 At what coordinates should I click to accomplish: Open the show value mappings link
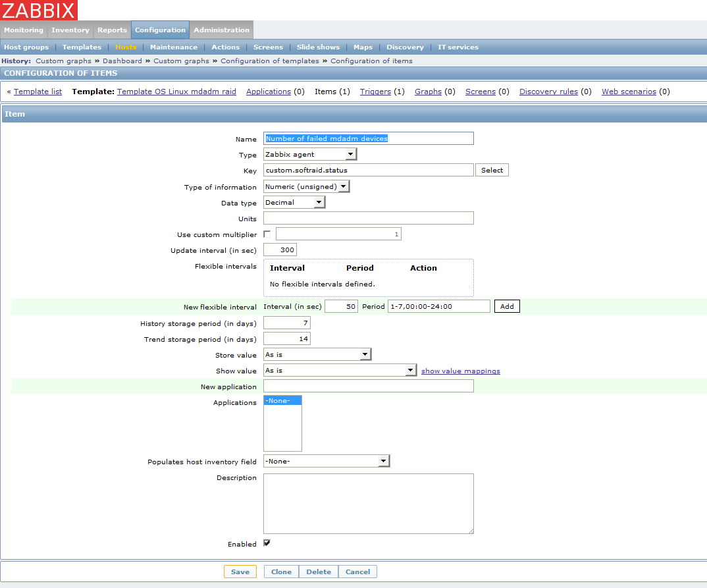[x=460, y=371]
